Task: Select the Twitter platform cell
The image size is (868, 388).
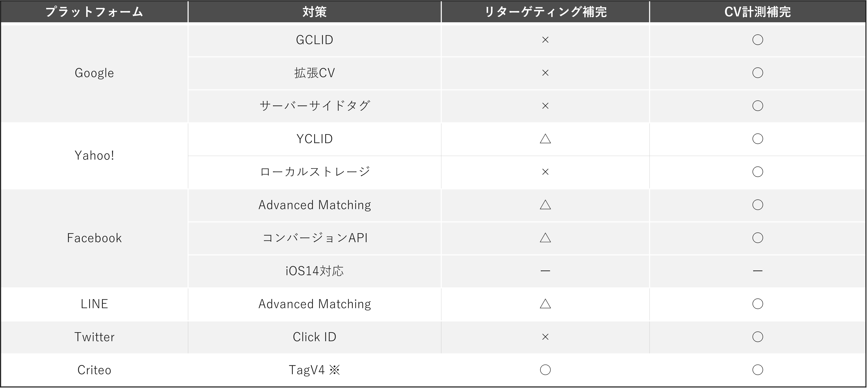Action: (94, 337)
